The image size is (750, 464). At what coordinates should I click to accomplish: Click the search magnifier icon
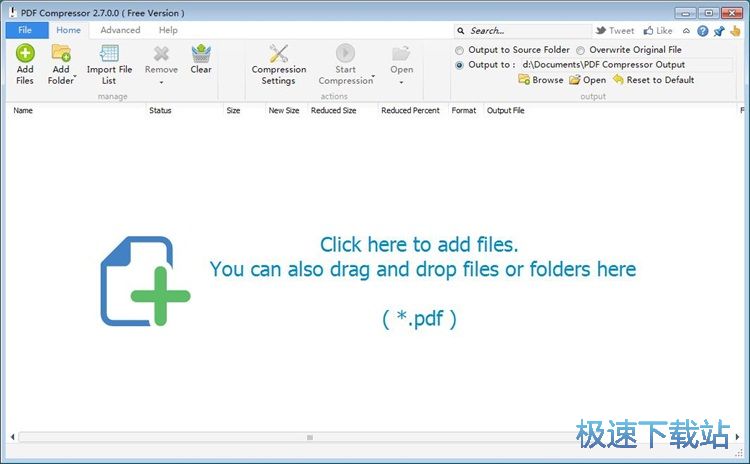[461, 31]
